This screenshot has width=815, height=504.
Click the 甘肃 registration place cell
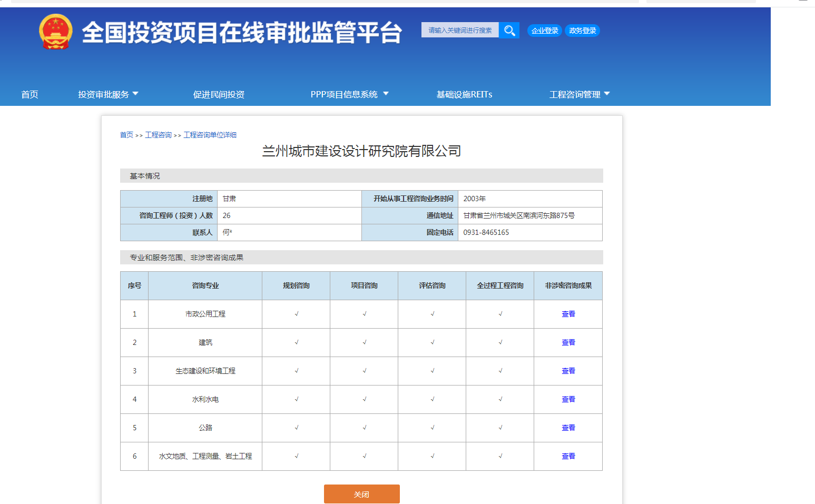click(289, 199)
